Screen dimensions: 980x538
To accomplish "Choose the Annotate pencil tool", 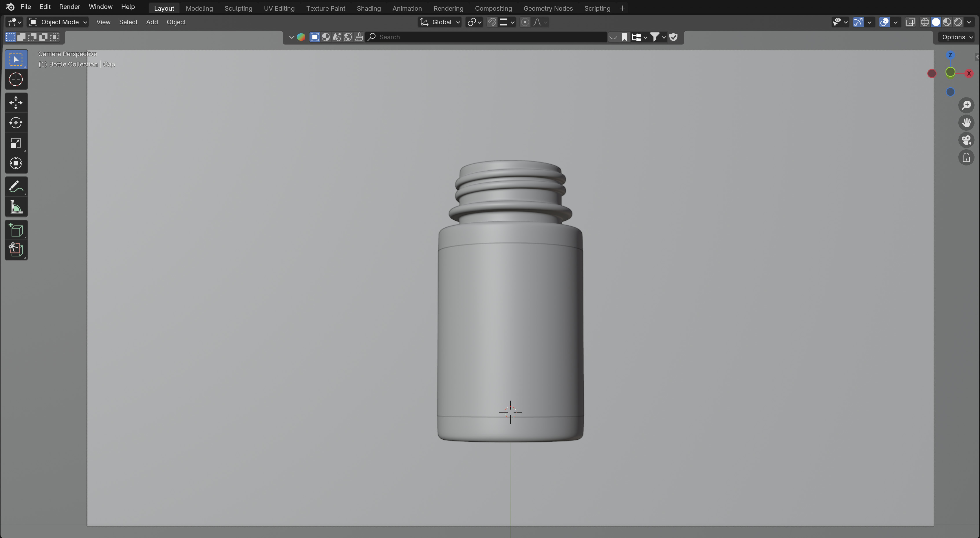I will (x=16, y=187).
